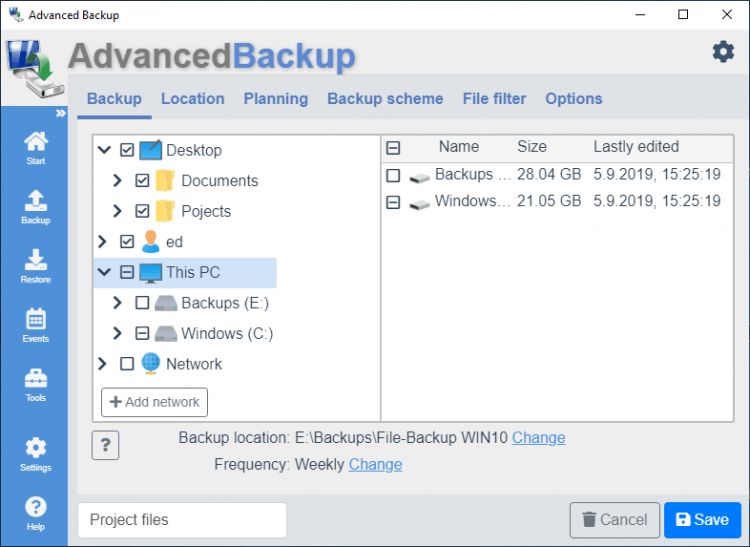Screen dimensions: 750x547
Task: Collapse the Desktop tree node
Action: (104, 150)
